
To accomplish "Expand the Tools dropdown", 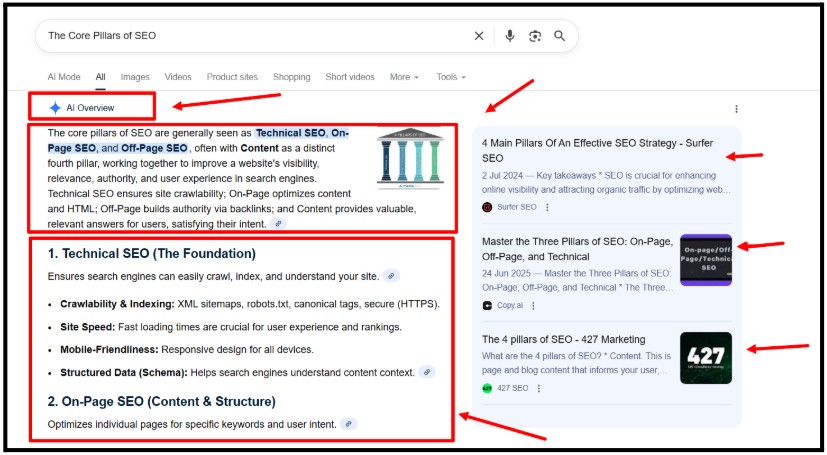I will click(451, 77).
